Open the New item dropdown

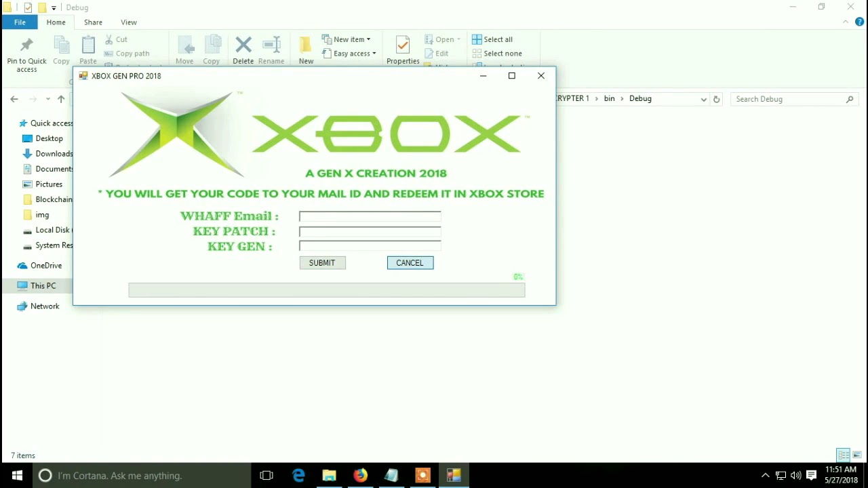click(346, 39)
